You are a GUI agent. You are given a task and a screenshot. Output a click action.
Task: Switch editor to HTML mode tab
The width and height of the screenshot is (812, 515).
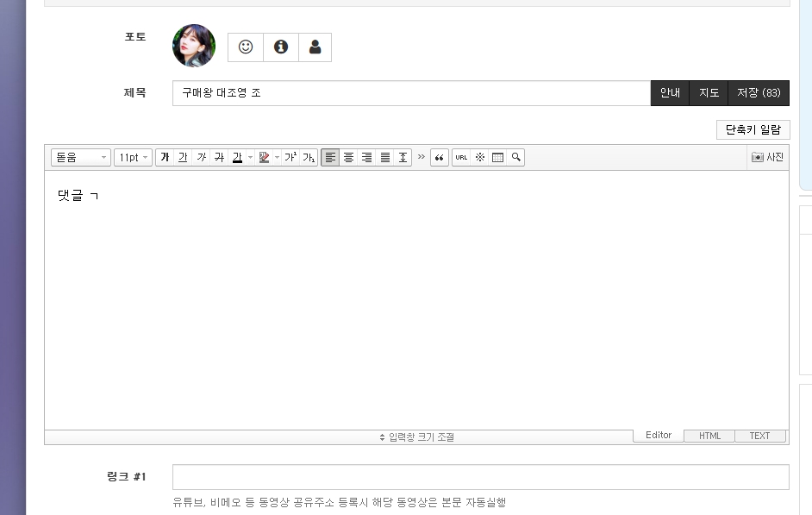point(709,436)
